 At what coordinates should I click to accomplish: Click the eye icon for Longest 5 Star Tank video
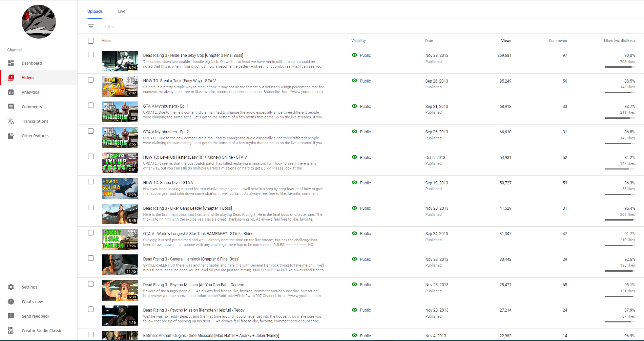coord(354,233)
